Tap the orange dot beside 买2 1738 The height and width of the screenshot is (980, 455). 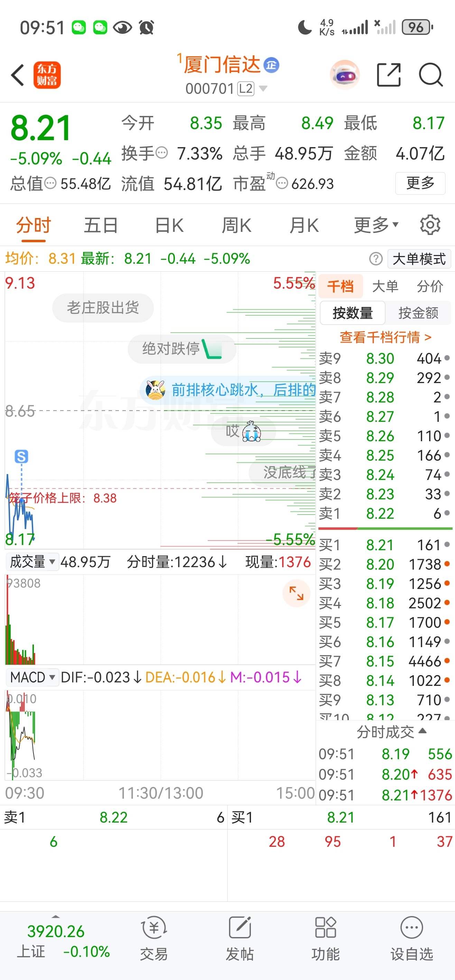tap(447, 564)
